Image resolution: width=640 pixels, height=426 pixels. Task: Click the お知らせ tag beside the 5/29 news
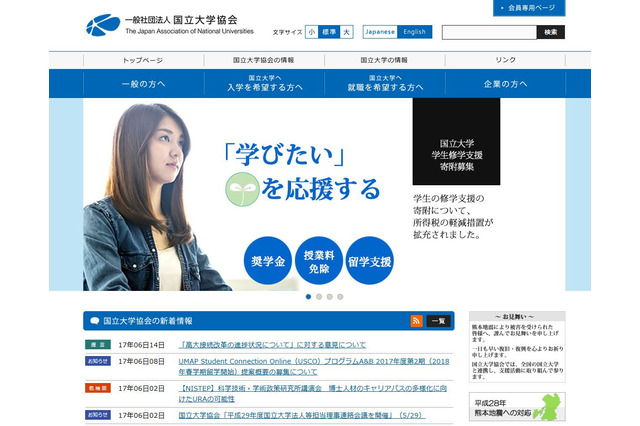98,415
